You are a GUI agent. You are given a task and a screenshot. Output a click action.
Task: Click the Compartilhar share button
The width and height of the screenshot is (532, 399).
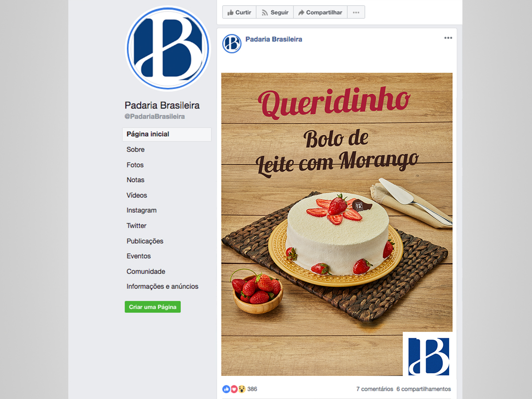coord(320,12)
